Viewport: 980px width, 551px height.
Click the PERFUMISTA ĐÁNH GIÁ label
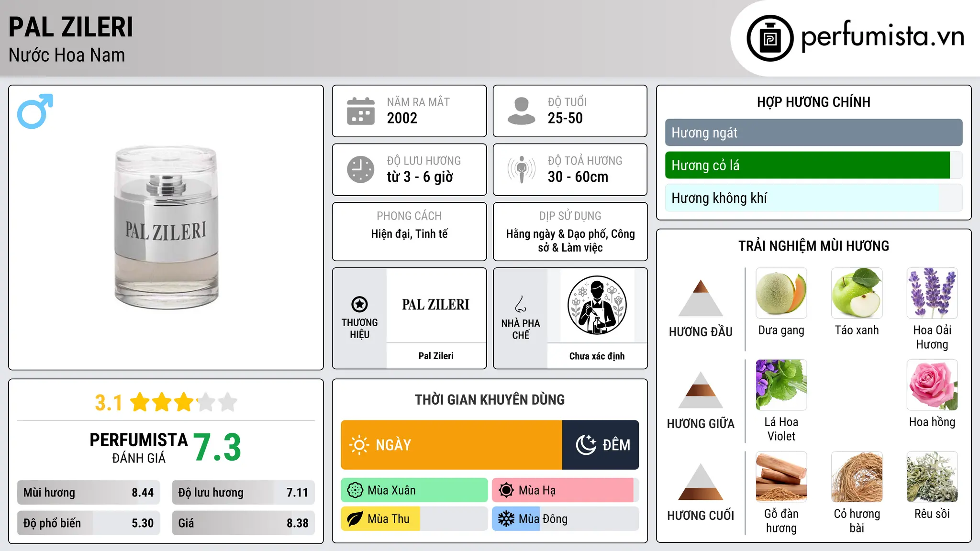pos(139,448)
